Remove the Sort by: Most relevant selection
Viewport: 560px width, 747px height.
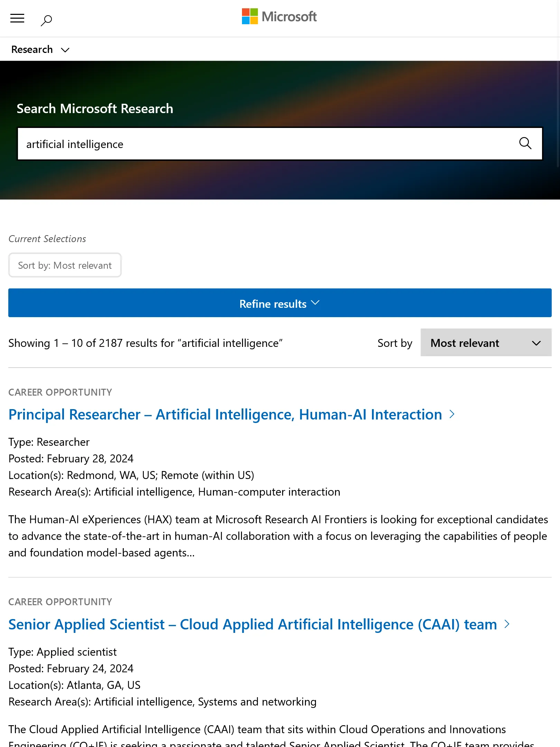65,265
